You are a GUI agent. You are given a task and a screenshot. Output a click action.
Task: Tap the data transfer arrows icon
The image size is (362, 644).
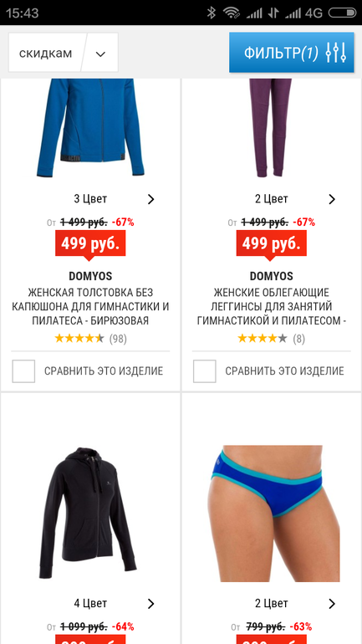tap(273, 13)
